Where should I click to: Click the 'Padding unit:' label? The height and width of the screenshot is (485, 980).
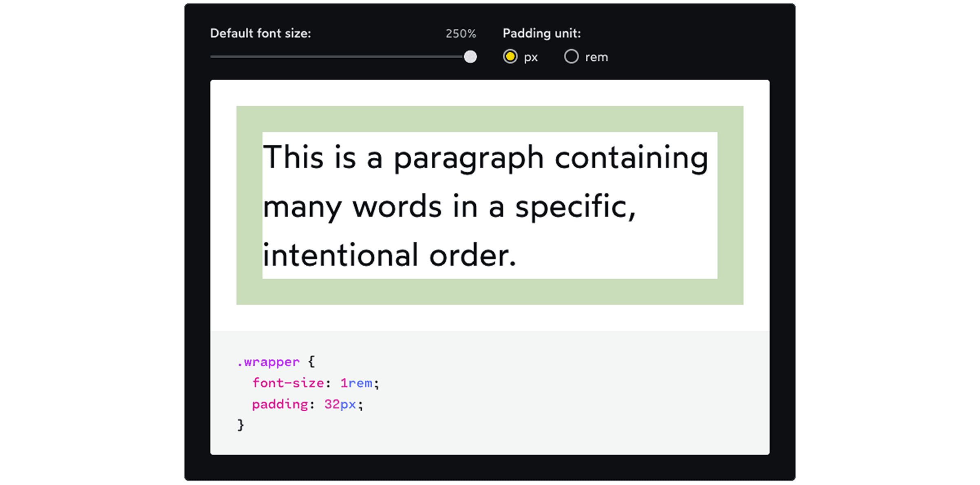pos(541,33)
